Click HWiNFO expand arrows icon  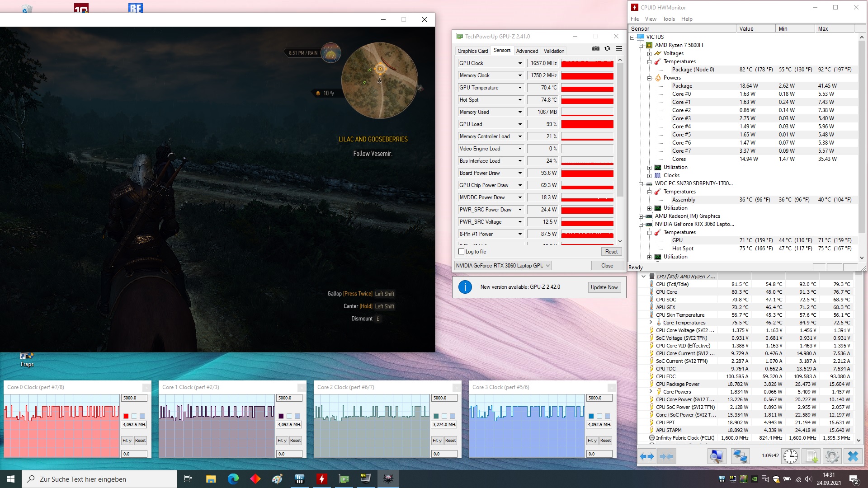click(x=647, y=456)
